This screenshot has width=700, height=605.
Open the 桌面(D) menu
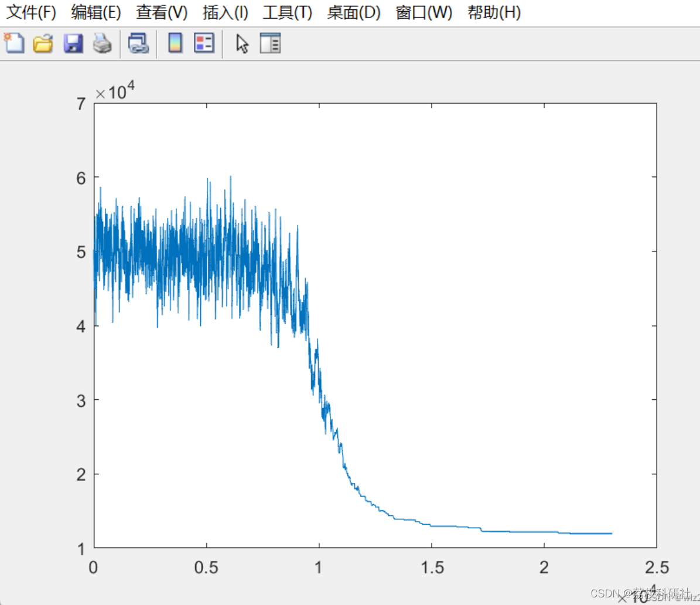tap(352, 13)
